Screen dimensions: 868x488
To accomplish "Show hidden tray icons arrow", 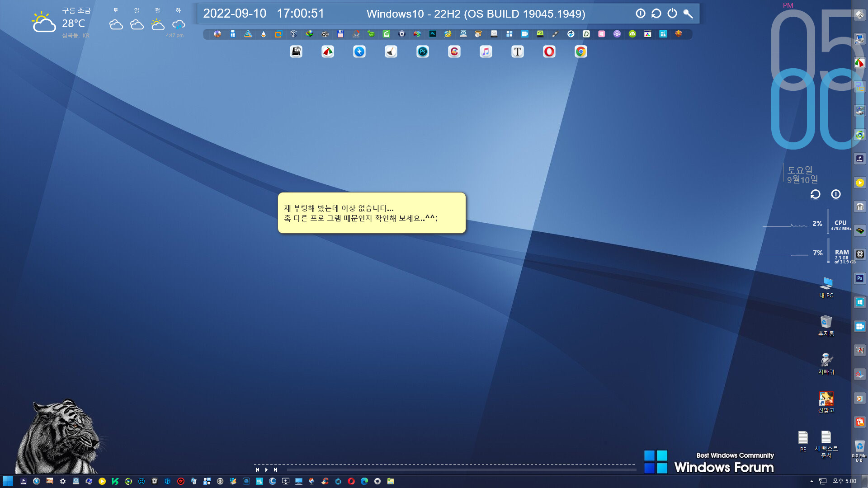I will [811, 481].
